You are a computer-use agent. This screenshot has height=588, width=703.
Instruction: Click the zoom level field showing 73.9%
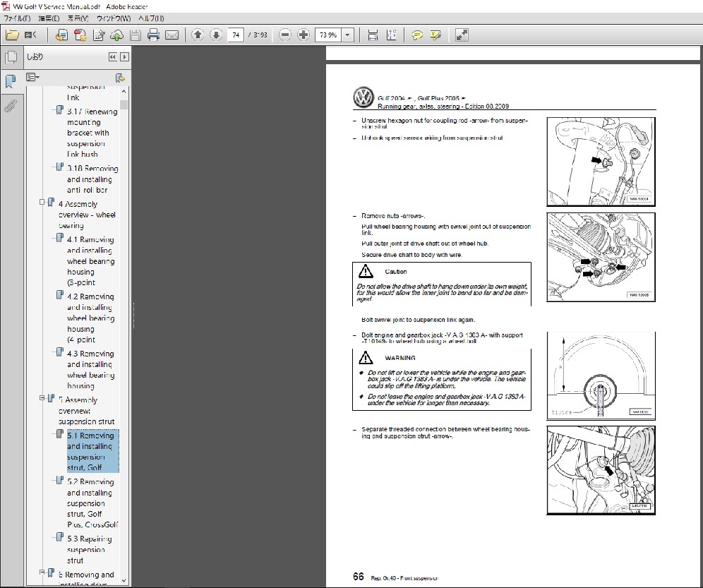coord(329,35)
